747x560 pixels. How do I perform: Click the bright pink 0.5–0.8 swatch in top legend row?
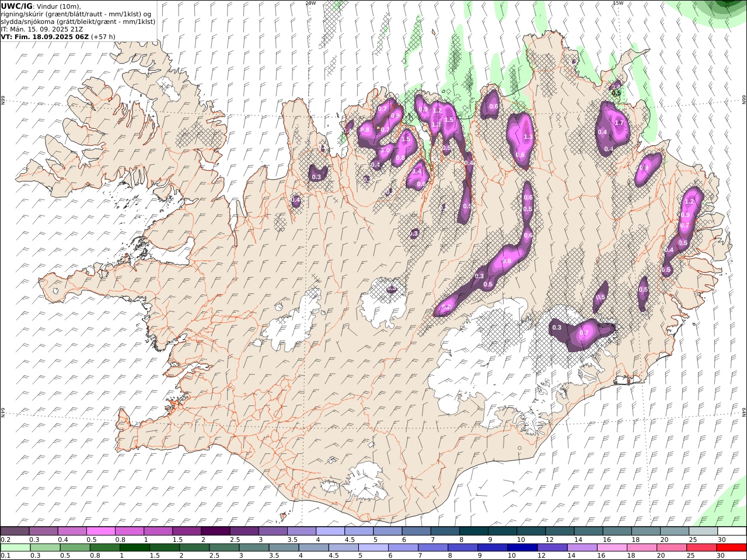[x=100, y=531]
